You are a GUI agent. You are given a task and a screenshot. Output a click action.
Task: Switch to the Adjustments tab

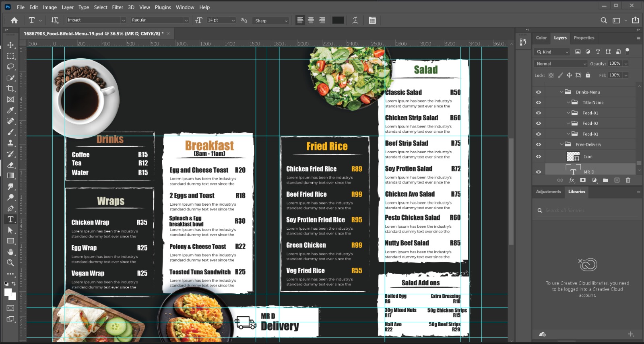pyautogui.click(x=548, y=192)
